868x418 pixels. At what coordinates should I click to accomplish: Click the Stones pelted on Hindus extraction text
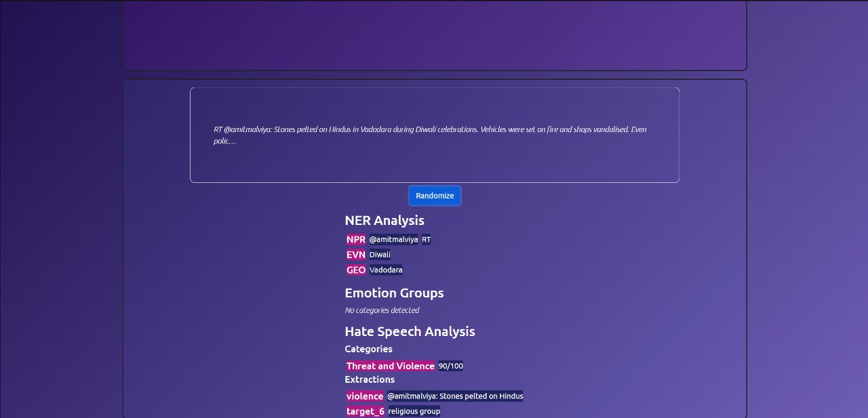click(x=455, y=396)
